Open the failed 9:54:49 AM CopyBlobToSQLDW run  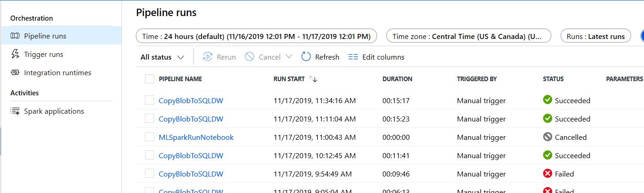[191, 174]
